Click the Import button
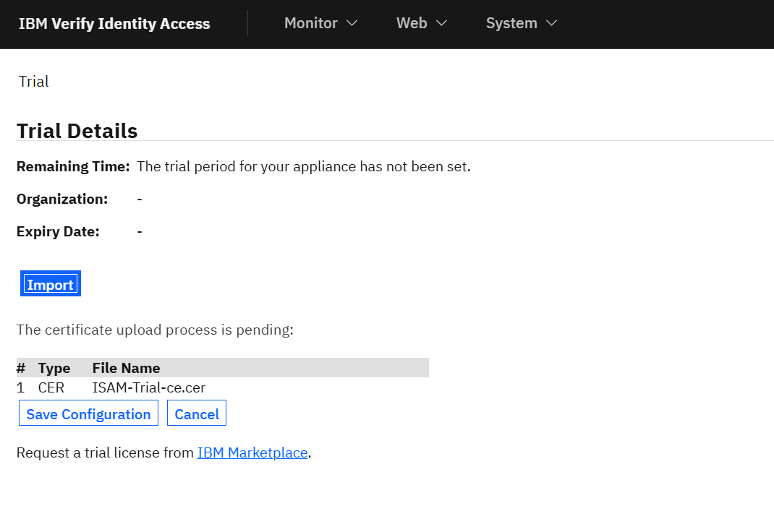This screenshot has height=532, width=774. tap(51, 284)
